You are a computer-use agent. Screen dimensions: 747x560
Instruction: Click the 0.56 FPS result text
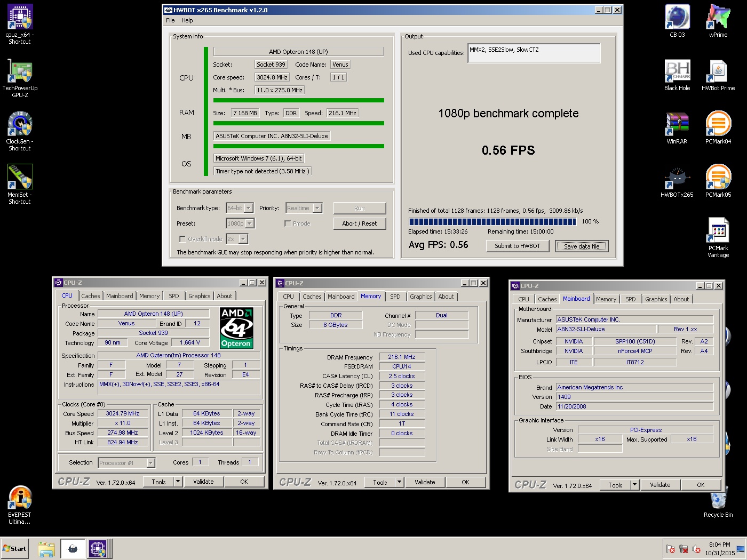click(x=508, y=150)
